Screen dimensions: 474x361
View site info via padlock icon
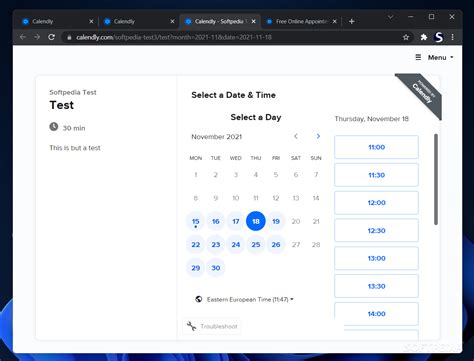click(x=69, y=38)
